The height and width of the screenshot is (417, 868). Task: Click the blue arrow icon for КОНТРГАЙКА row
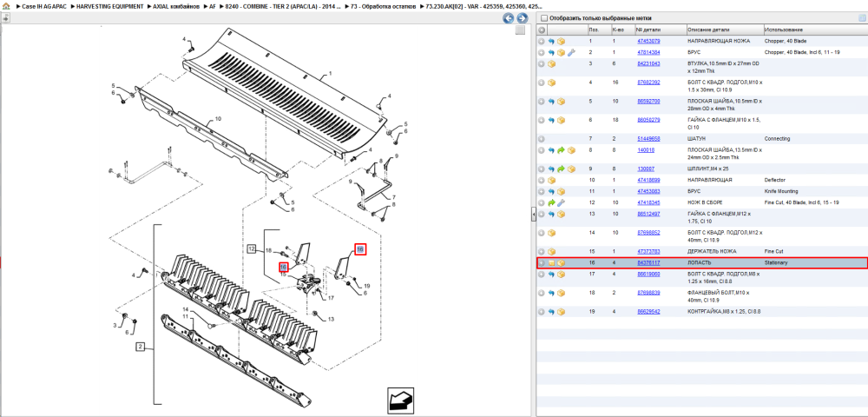(551, 312)
